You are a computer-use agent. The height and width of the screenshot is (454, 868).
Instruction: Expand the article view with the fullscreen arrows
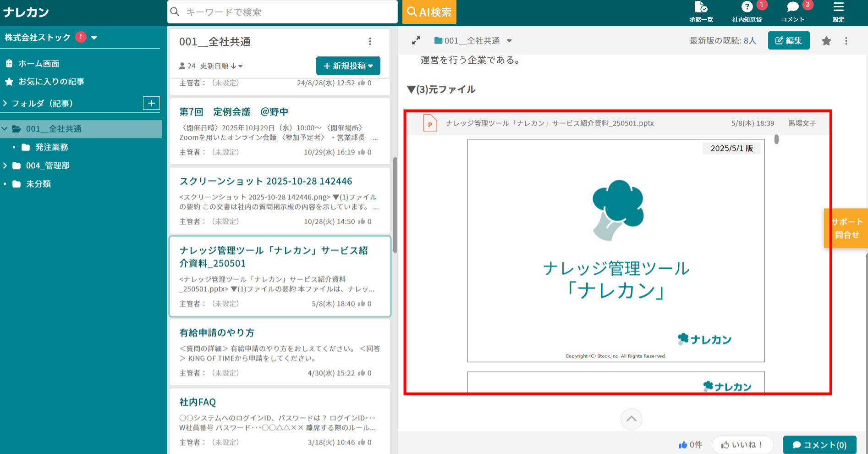click(416, 40)
